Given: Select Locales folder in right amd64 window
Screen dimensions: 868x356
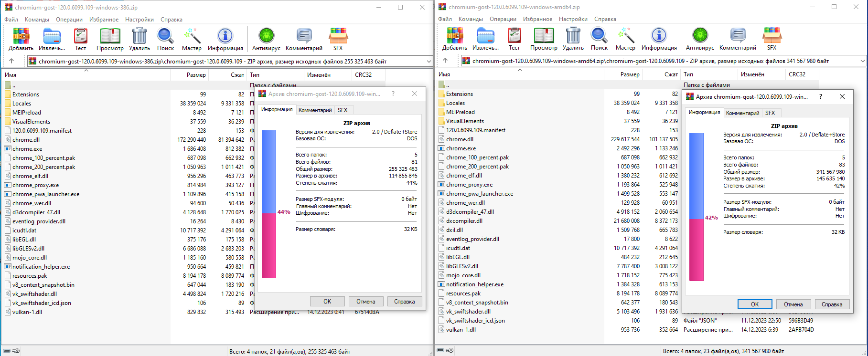Looking at the screenshot, I should point(455,103).
